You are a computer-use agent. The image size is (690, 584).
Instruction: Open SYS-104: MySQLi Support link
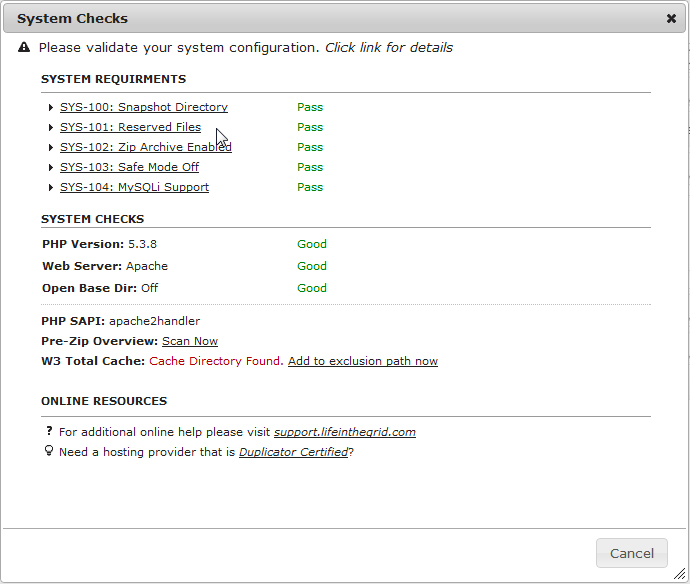tap(134, 187)
